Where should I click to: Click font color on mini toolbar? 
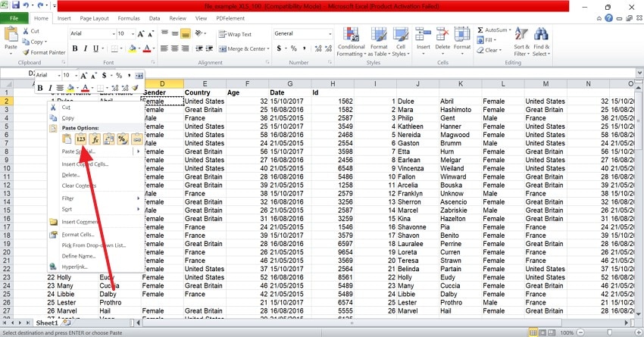[x=85, y=88]
